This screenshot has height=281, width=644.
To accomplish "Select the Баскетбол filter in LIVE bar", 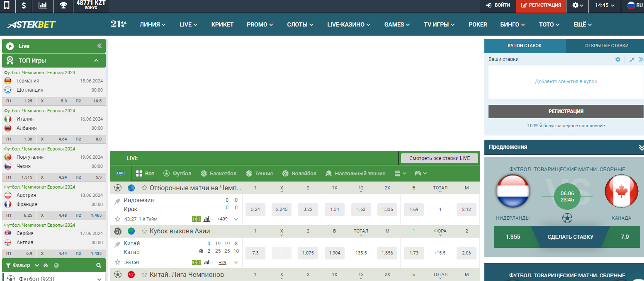I will pos(218,173).
